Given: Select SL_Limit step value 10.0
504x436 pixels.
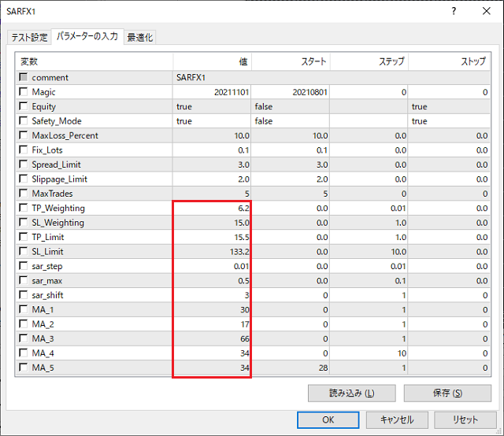Looking at the screenshot, I should click(369, 252).
